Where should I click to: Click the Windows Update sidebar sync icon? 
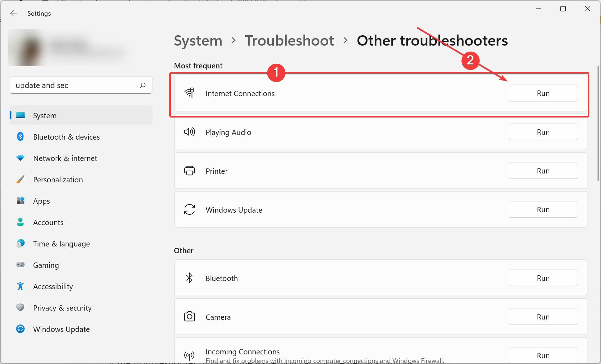point(20,329)
